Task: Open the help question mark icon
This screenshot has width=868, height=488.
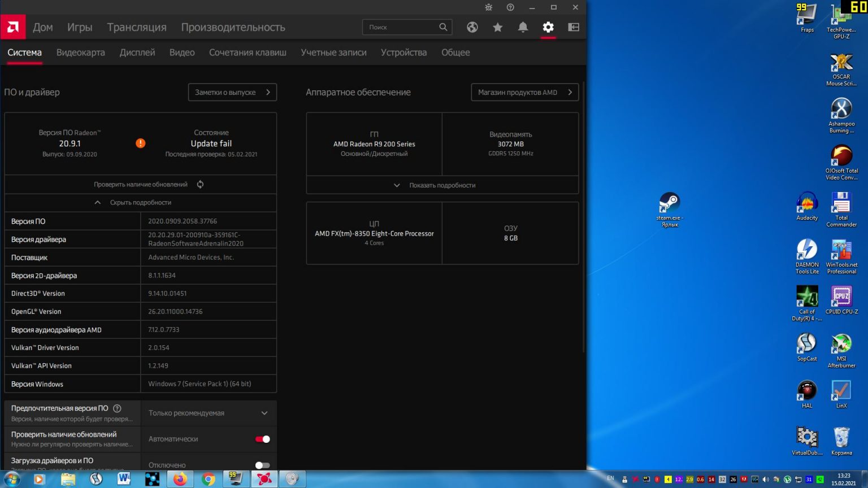Action: point(510,7)
